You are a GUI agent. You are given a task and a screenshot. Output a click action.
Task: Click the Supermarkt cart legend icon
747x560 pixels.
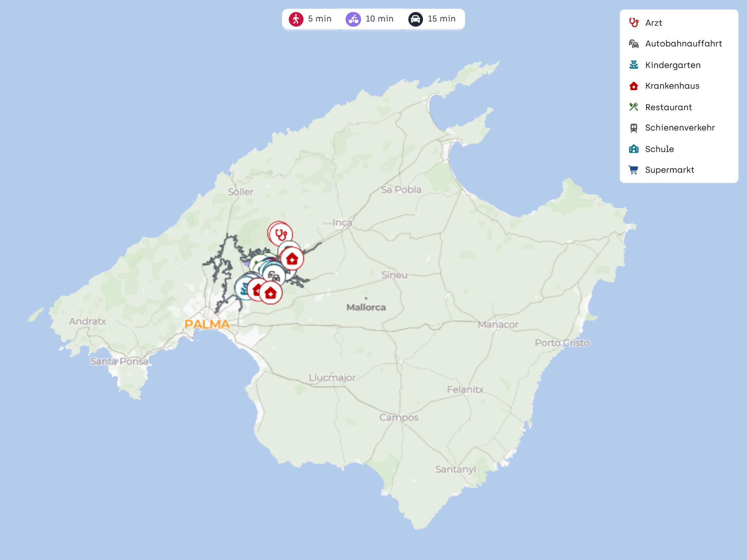tap(634, 170)
